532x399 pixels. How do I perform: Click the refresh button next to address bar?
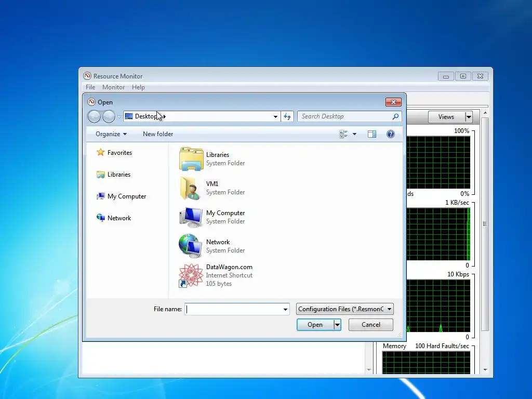point(287,117)
